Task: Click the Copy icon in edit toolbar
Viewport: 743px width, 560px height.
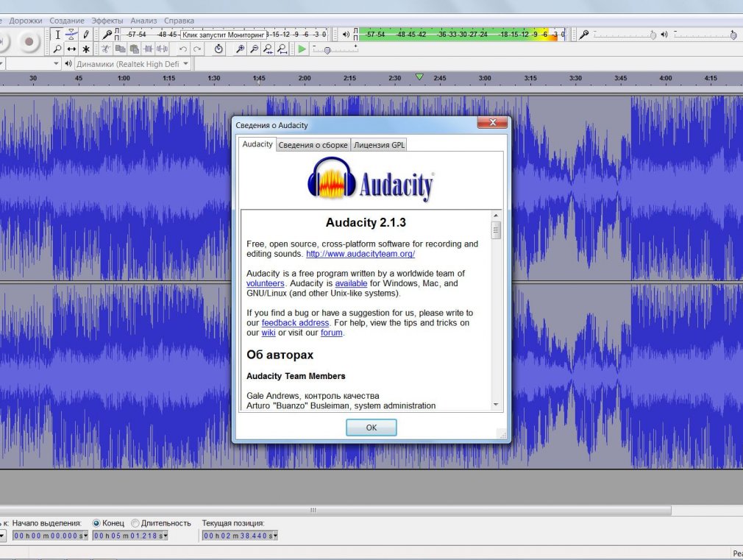Action: click(x=120, y=49)
